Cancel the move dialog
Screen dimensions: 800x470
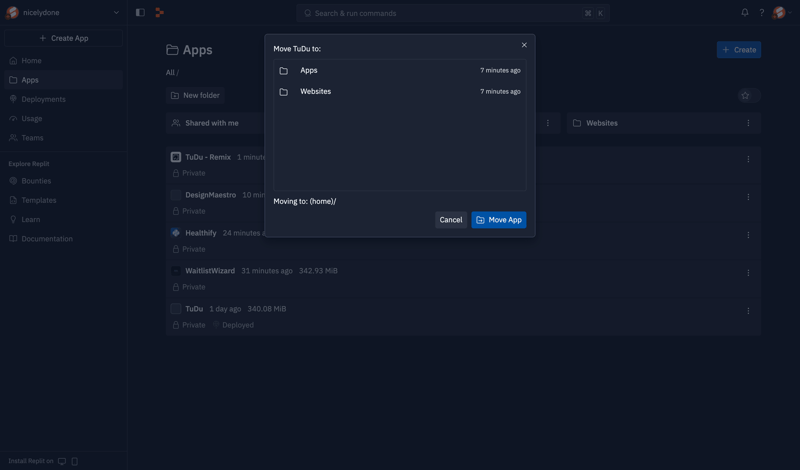(451, 220)
